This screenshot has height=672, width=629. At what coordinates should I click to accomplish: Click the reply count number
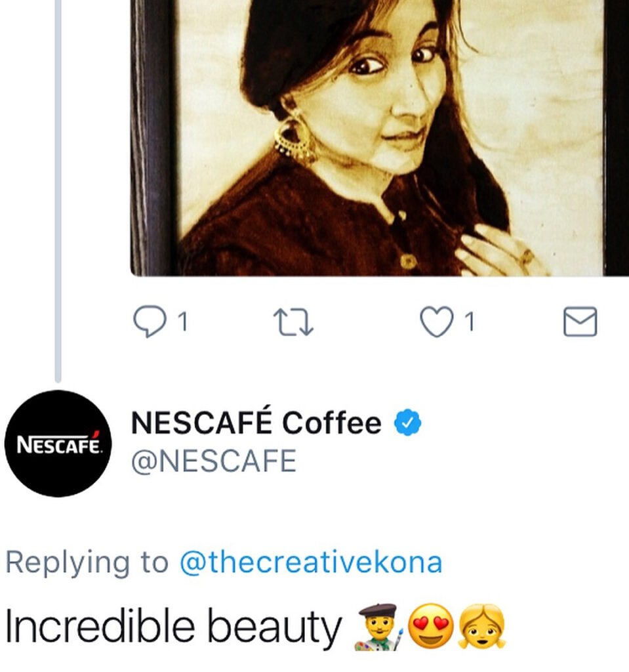click(184, 322)
